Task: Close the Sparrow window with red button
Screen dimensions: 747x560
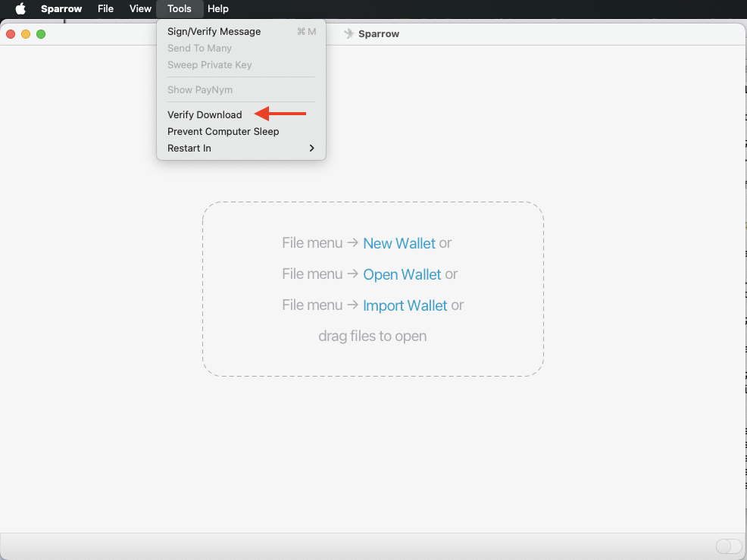Action: point(11,34)
